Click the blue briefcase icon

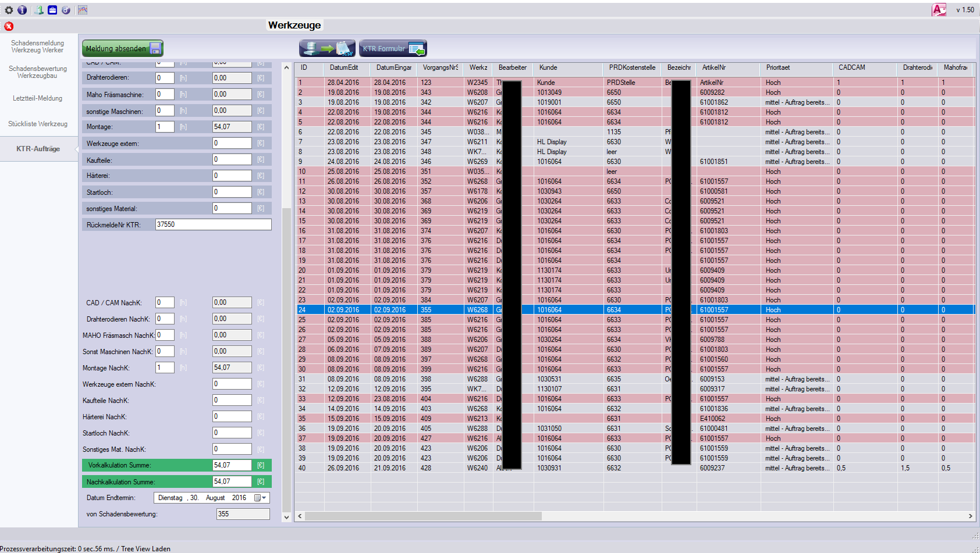(x=52, y=10)
